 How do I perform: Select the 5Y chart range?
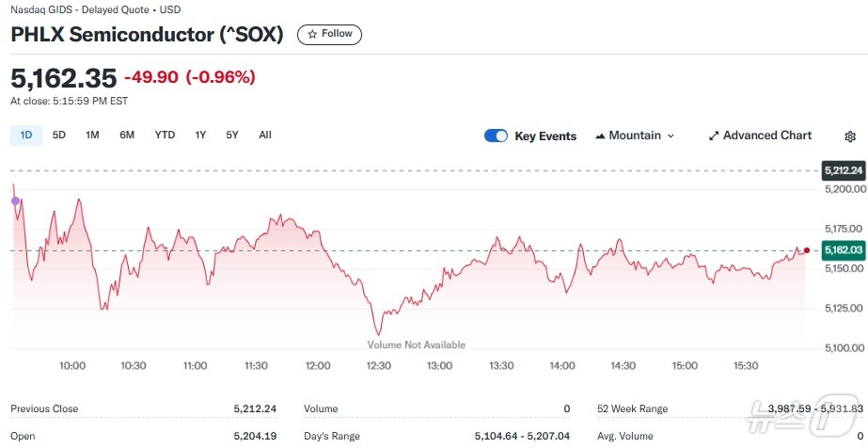pyautogui.click(x=232, y=136)
